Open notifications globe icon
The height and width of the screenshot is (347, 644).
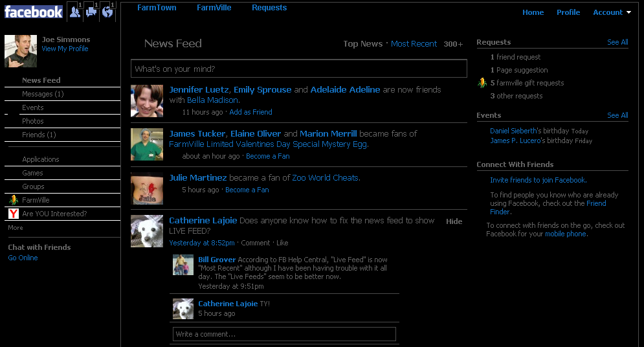[107, 12]
